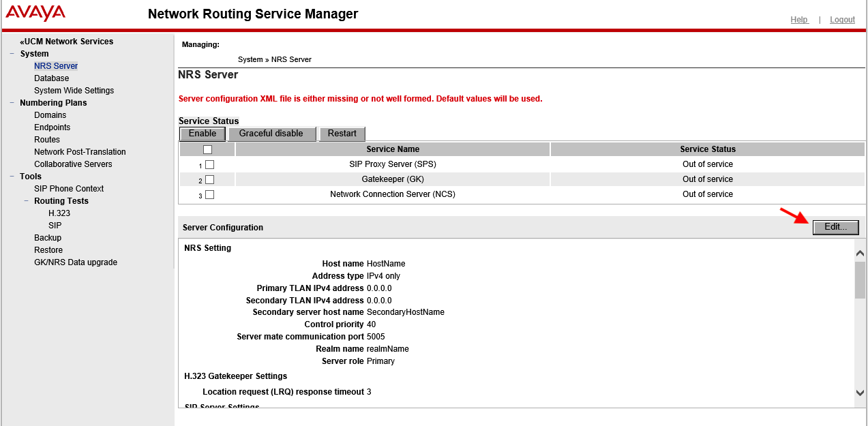Open NRS Server in sidebar

pyautogui.click(x=56, y=66)
